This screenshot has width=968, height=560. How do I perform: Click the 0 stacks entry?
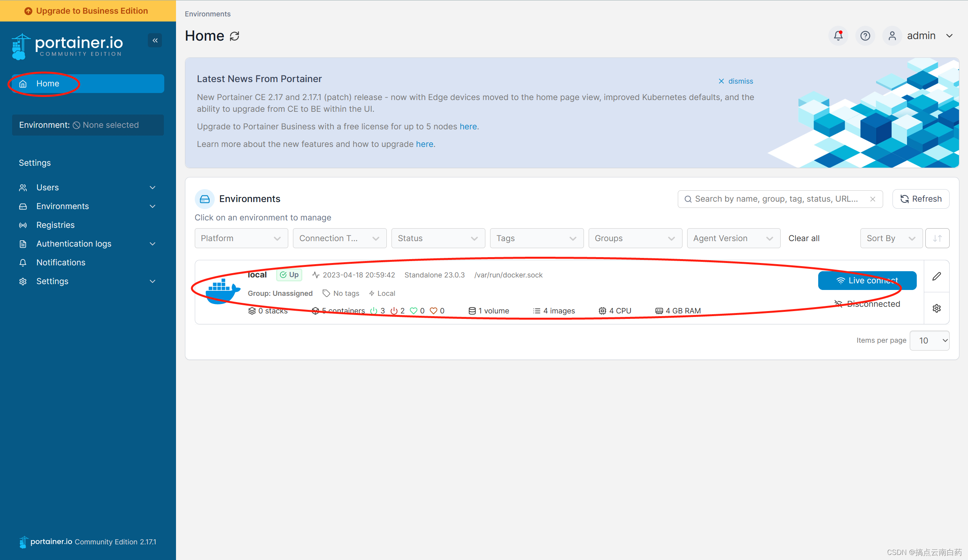point(268,311)
